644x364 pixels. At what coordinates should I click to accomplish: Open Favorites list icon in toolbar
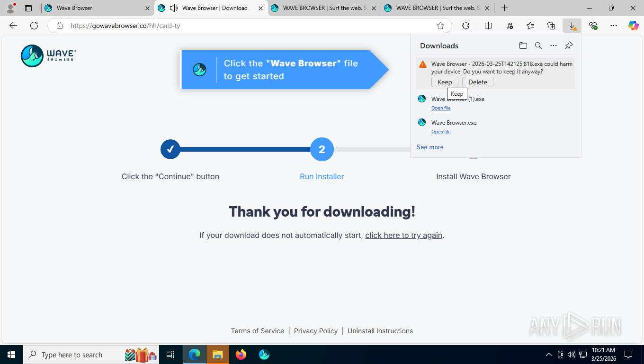530,26
